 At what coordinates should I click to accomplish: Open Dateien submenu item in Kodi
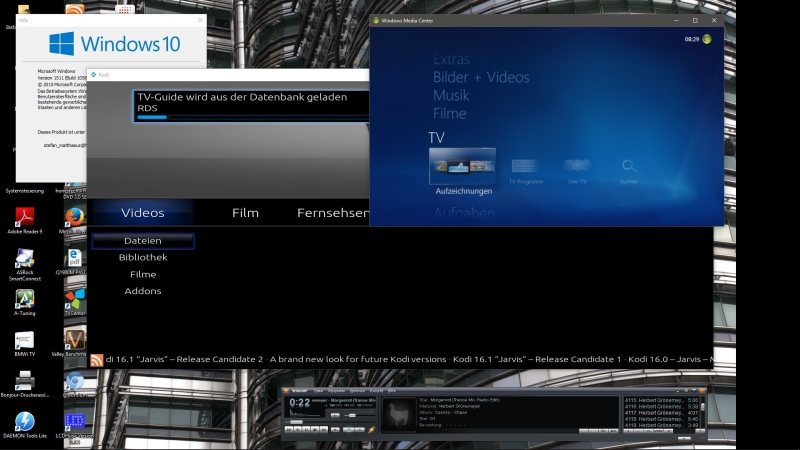143,241
